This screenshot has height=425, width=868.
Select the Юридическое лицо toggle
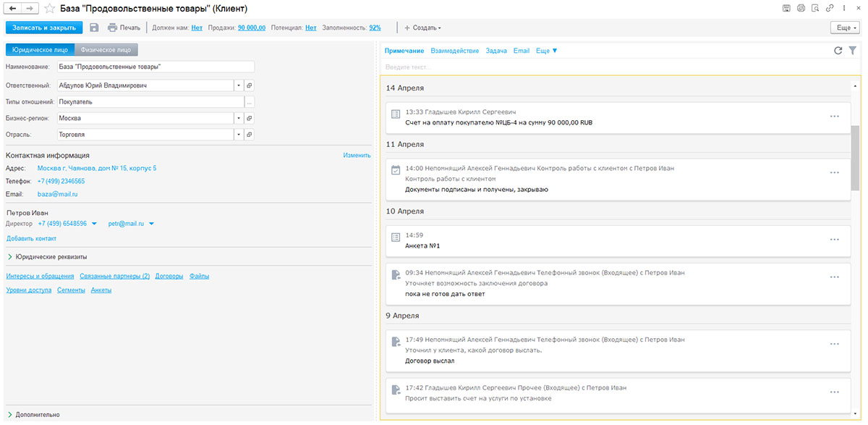pos(41,50)
